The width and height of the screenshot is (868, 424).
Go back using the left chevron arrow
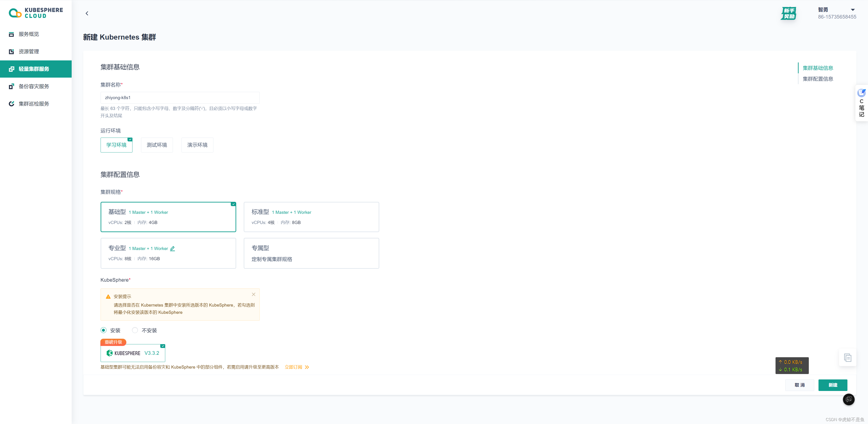tap(87, 13)
